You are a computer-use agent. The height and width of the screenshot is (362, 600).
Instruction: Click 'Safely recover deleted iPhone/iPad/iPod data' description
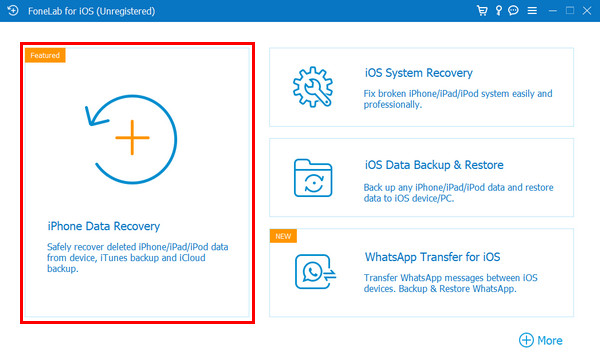(138, 258)
